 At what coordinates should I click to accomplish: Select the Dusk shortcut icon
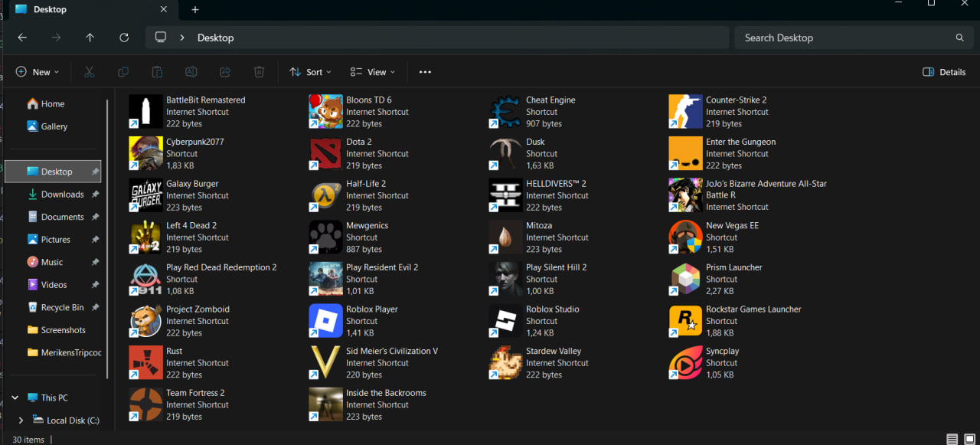click(x=505, y=153)
